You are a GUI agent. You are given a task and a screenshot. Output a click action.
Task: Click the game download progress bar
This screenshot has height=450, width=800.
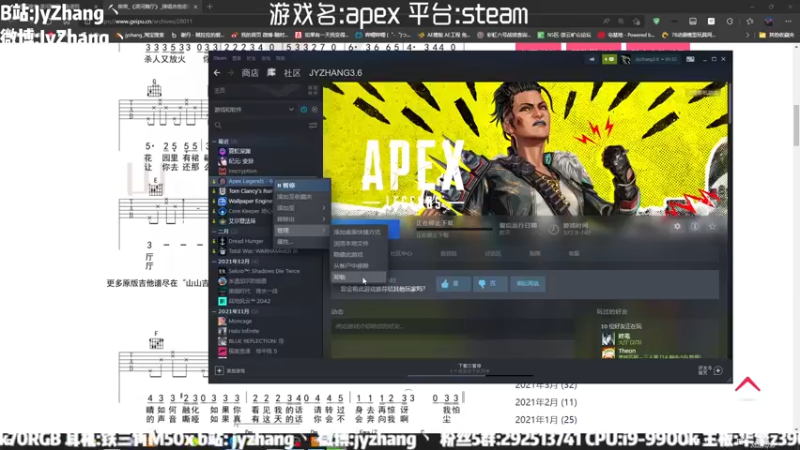pos(454,229)
